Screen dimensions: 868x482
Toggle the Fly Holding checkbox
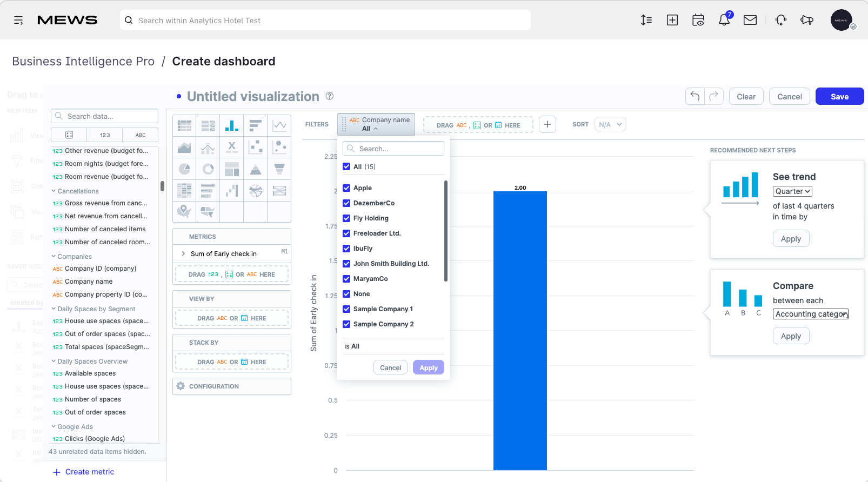click(346, 218)
